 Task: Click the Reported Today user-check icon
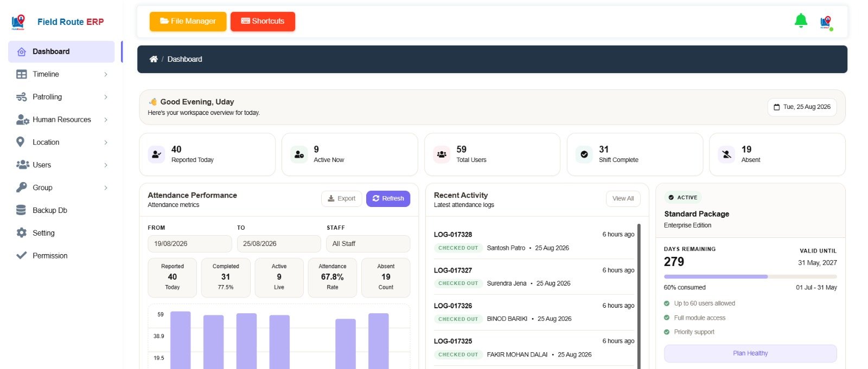tap(156, 154)
